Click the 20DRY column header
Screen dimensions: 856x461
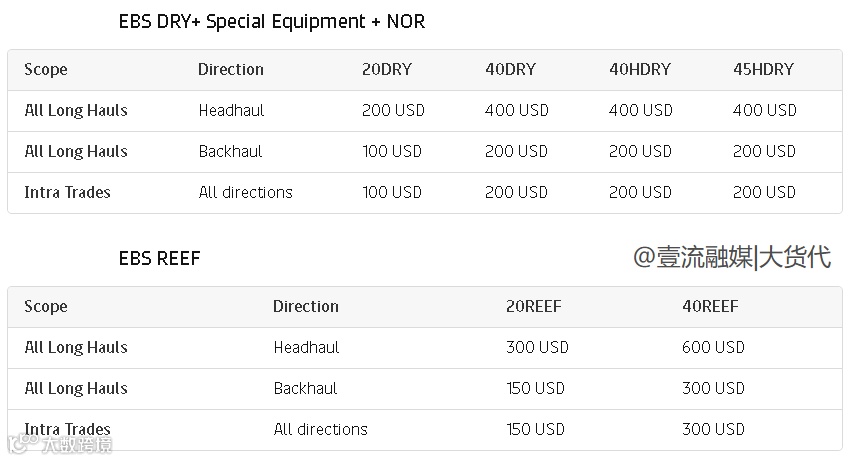[386, 70]
